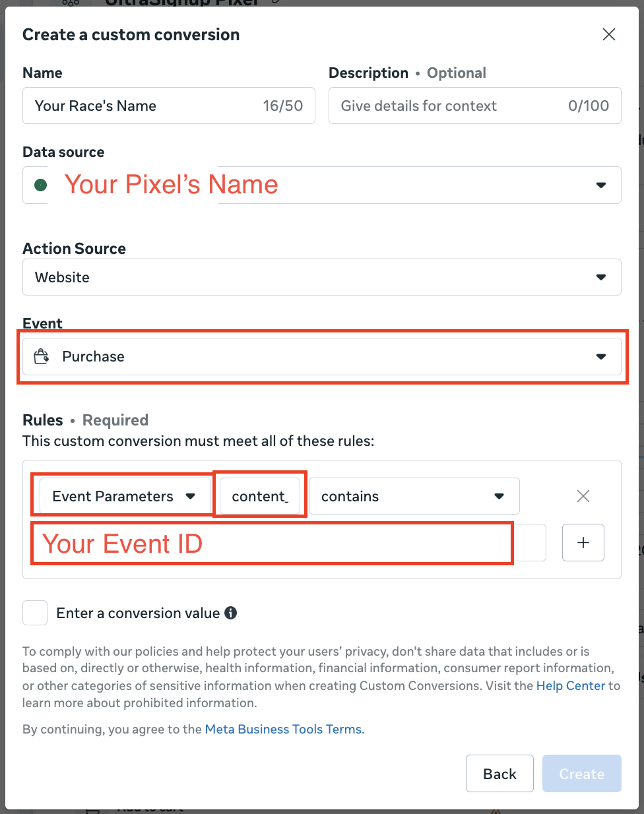The height and width of the screenshot is (814, 644).
Task: Expand the Action Source Website dropdown
Action: [322, 277]
